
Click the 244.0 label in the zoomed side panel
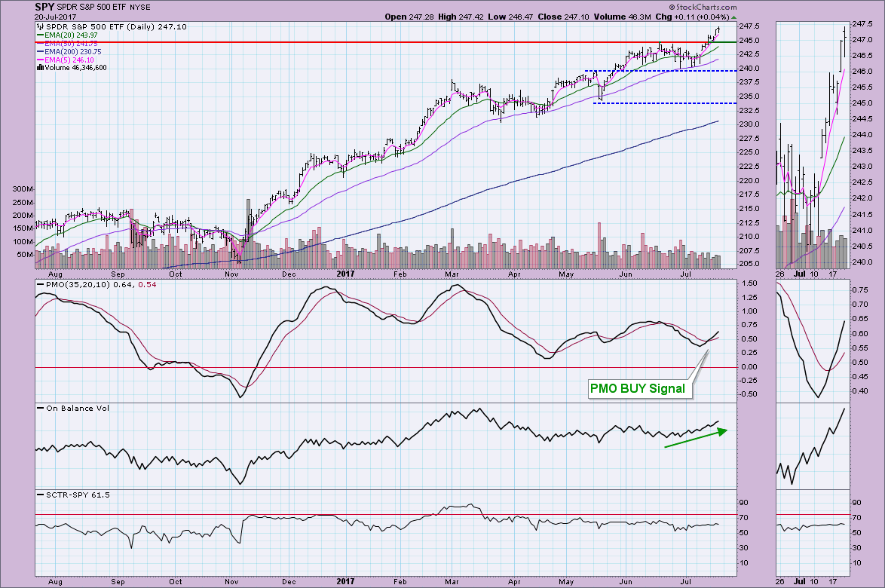862,135
